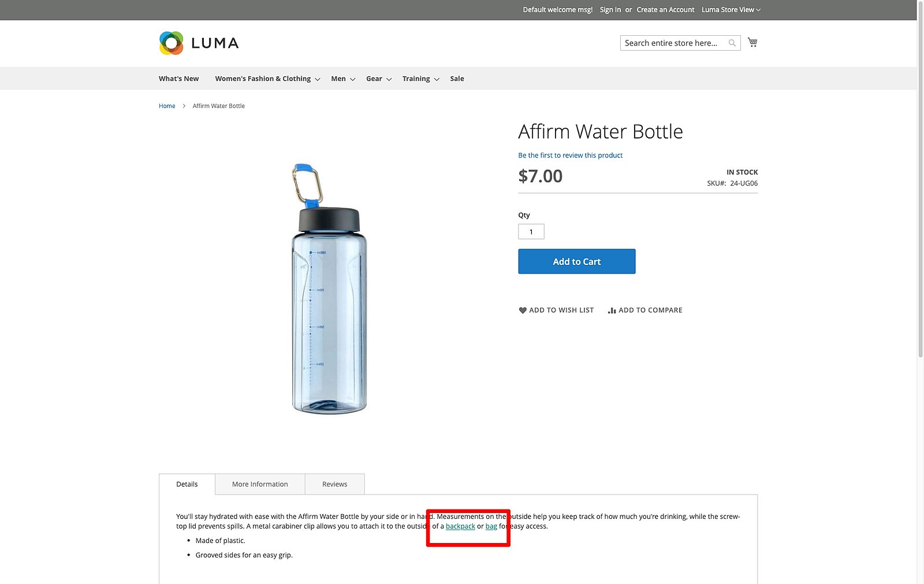Expand the Women's Fashion & Clothing menu
924x584 pixels.
pyautogui.click(x=263, y=78)
